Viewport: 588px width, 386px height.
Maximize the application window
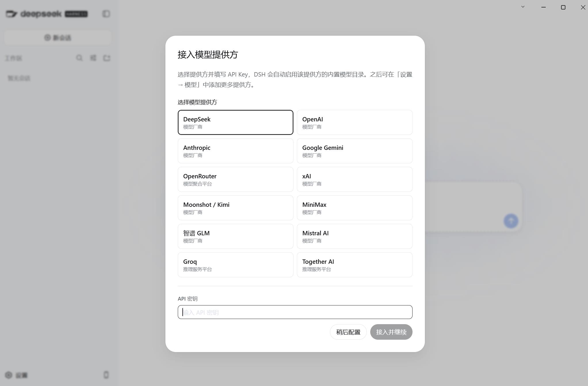click(563, 7)
